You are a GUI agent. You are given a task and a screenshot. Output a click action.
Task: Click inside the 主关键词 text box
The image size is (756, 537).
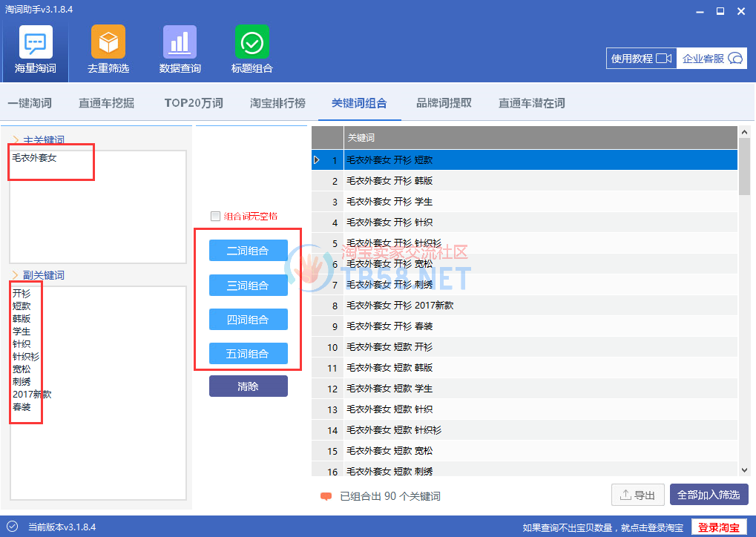click(96, 208)
